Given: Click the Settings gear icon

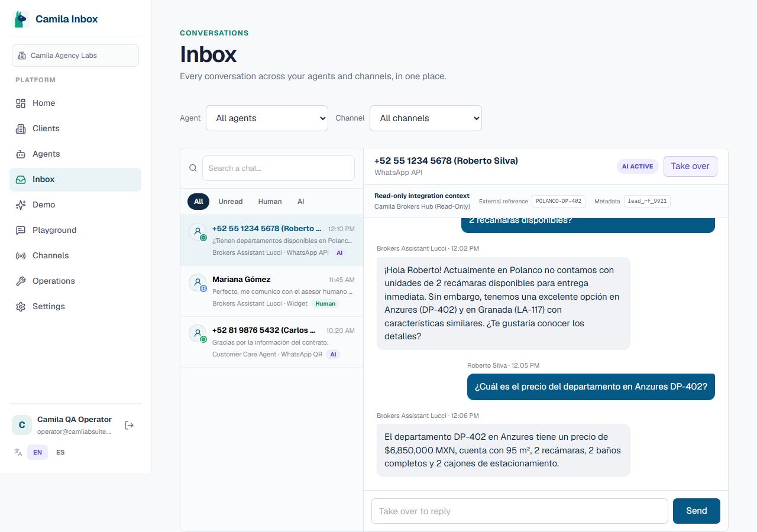Looking at the screenshot, I should [x=21, y=307].
